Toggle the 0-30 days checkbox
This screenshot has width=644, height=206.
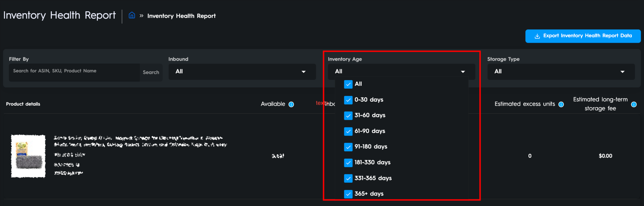tap(348, 100)
